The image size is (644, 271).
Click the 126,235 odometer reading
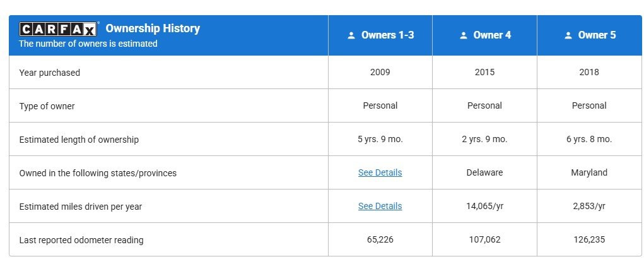click(x=589, y=239)
